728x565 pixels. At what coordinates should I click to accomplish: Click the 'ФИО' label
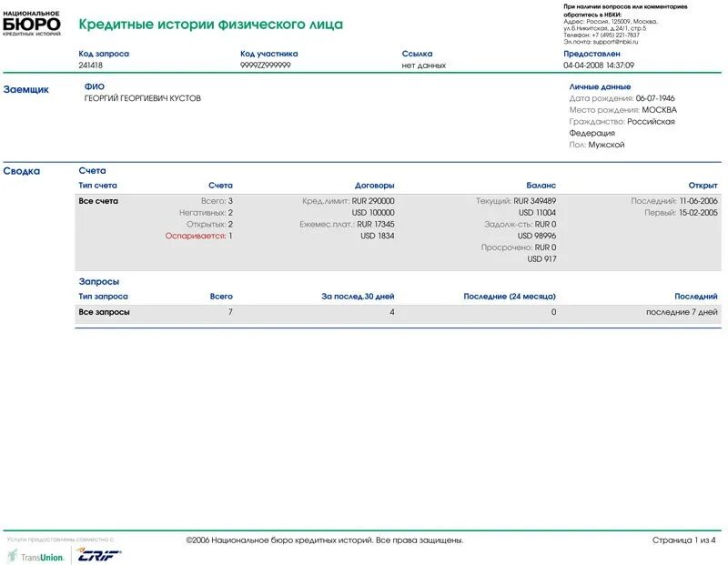pyautogui.click(x=95, y=86)
